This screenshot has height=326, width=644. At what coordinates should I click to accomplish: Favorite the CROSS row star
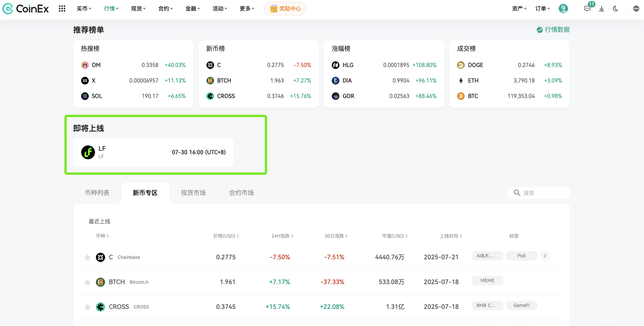[88, 307]
